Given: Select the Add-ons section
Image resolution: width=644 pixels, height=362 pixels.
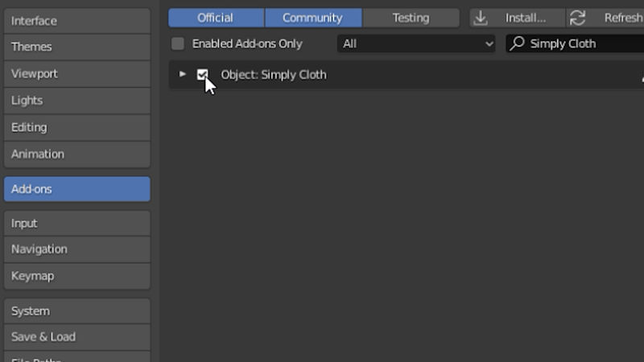Looking at the screenshot, I should 76,189.
